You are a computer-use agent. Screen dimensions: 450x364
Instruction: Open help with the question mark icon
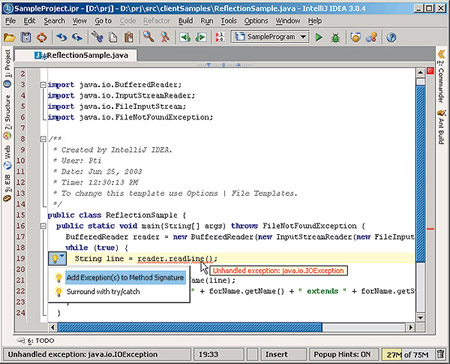tap(391, 37)
